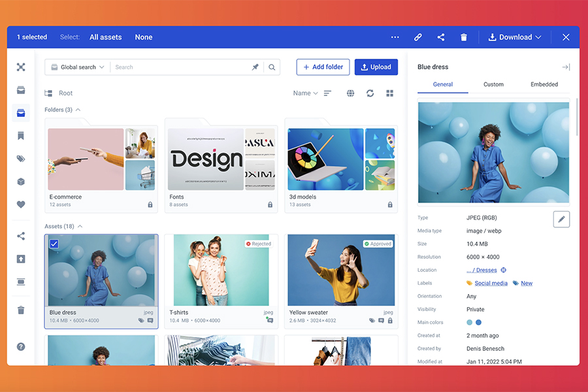588x392 pixels.
Task: Uncheck the Blue dress asset checkbox
Action: 54,244
